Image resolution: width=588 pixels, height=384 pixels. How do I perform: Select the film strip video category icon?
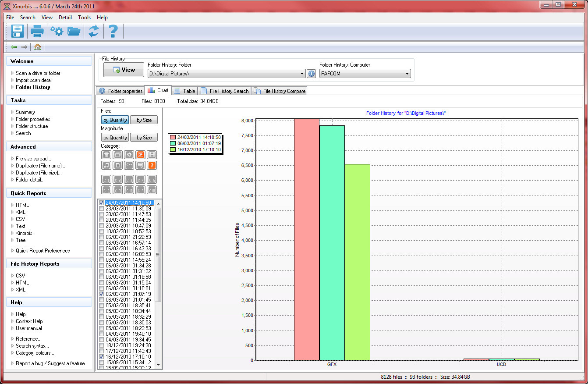click(x=152, y=155)
